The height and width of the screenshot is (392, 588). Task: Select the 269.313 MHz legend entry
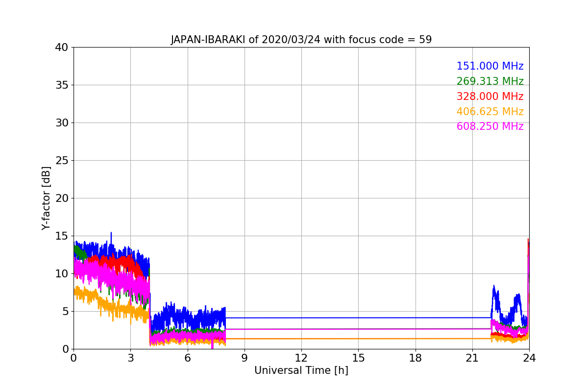coord(490,81)
